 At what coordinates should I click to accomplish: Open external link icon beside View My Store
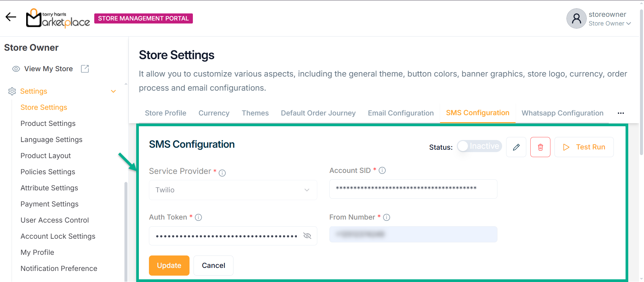[x=85, y=69]
